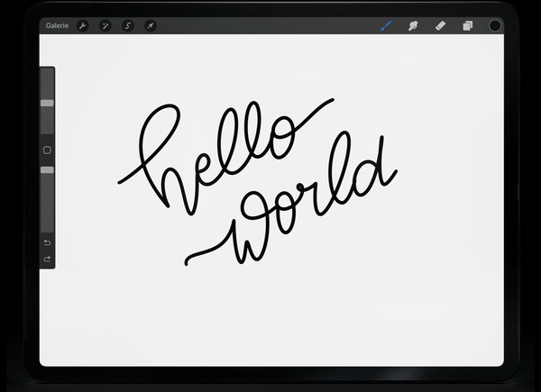The image size is (541, 392).
Task: Select the blue Brush tool
Action: tap(386, 25)
